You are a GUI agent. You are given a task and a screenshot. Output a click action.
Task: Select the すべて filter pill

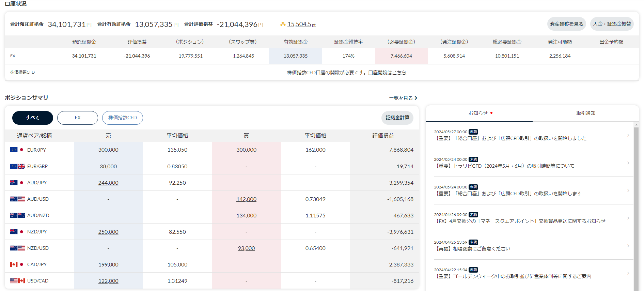click(x=33, y=118)
